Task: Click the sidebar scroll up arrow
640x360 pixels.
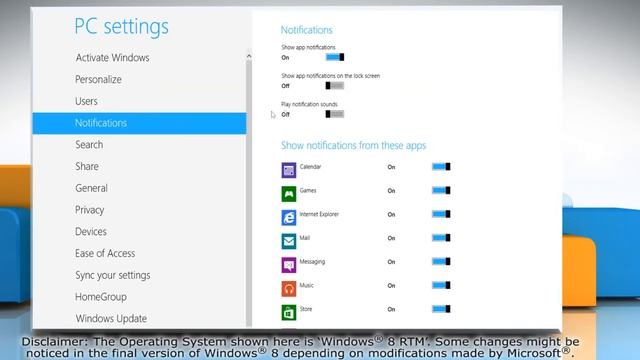Action: point(249,56)
